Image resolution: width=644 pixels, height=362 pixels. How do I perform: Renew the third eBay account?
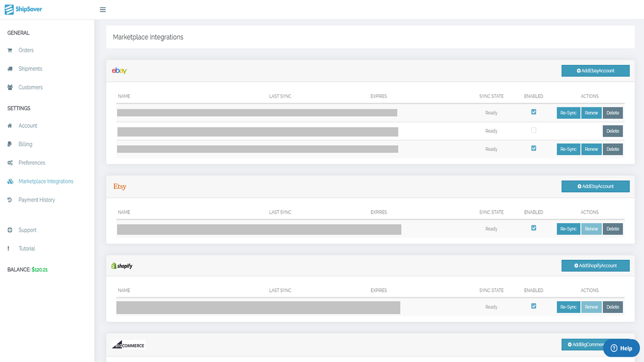592,149
